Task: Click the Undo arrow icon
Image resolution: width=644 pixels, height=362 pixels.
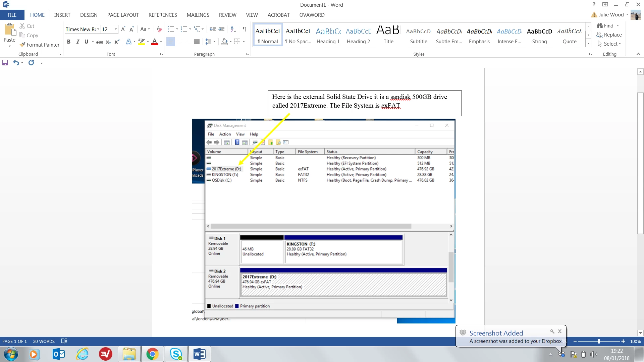Action: point(16,63)
